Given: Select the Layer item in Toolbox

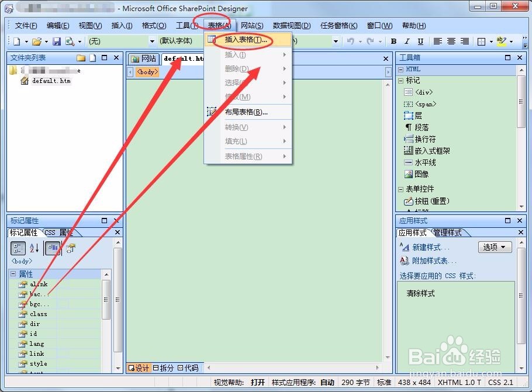Looking at the screenshot, I should click(x=413, y=116).
